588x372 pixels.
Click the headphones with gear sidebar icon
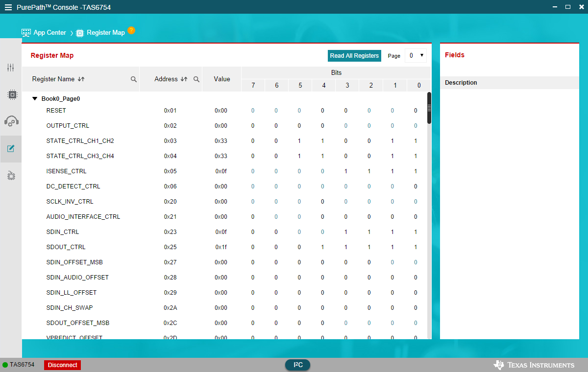pyautogui.click(x=10, y=121)
